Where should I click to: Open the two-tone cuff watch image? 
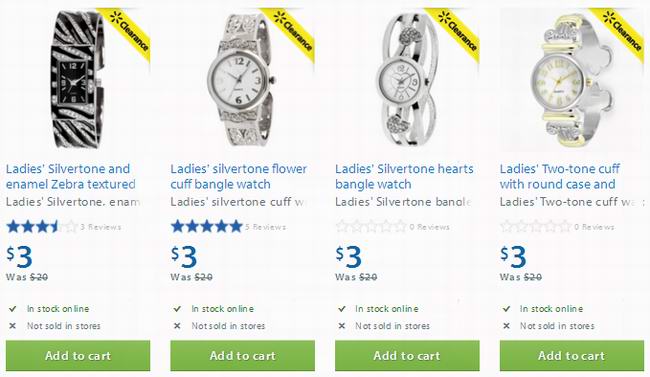(x=572, y=80)
